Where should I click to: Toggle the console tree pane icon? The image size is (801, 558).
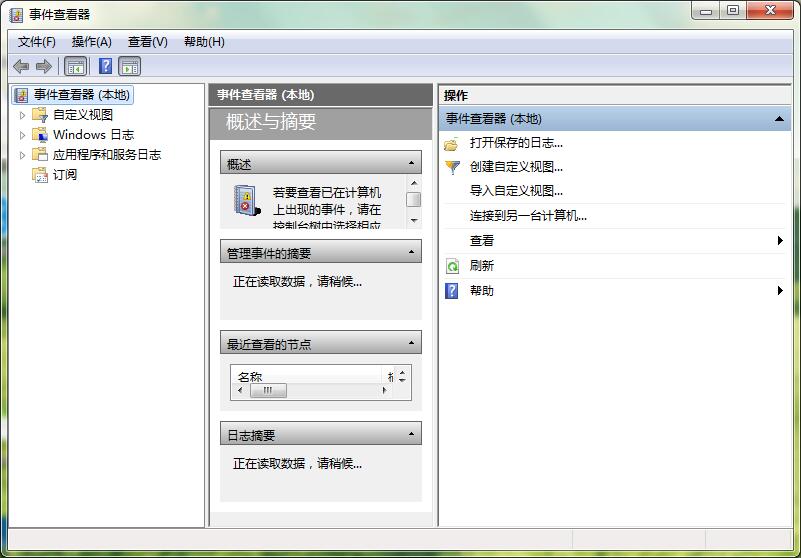pyautogui.click(x=75, y=66)
